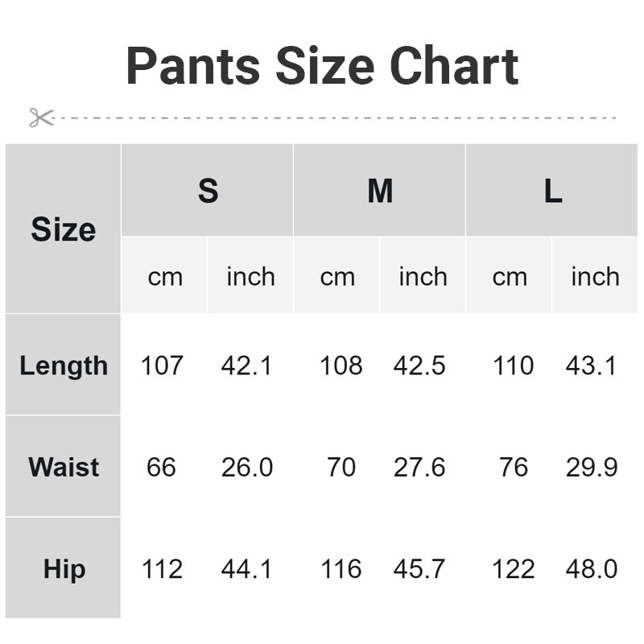Click the 107 length value
The width and height of the screenshot is (644, 644).
[x=162, y=365]
